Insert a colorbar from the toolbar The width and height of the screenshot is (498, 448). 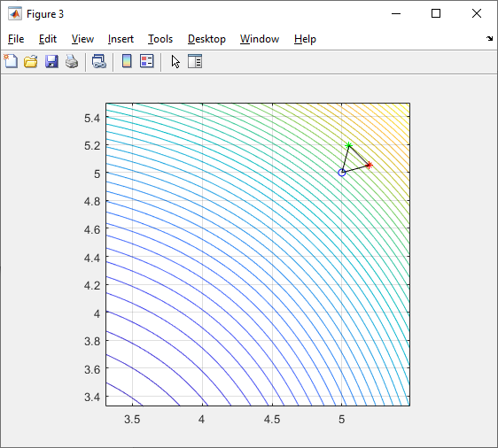(127, 61)
